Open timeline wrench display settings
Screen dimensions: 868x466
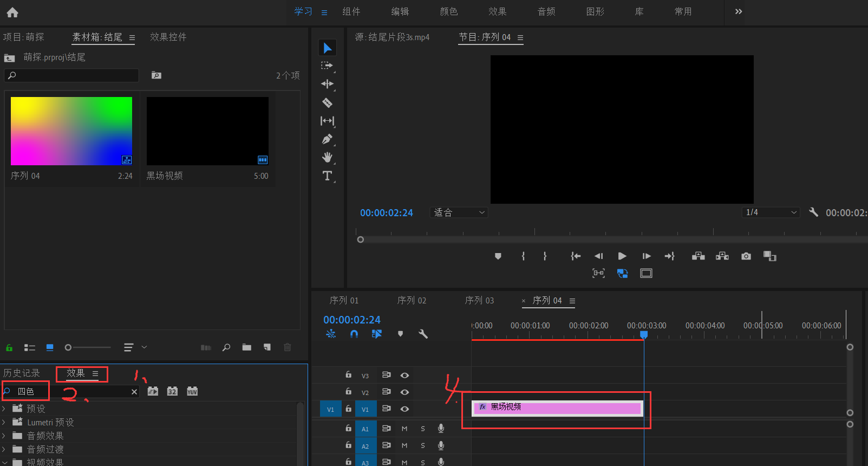[x=423, y=334]
